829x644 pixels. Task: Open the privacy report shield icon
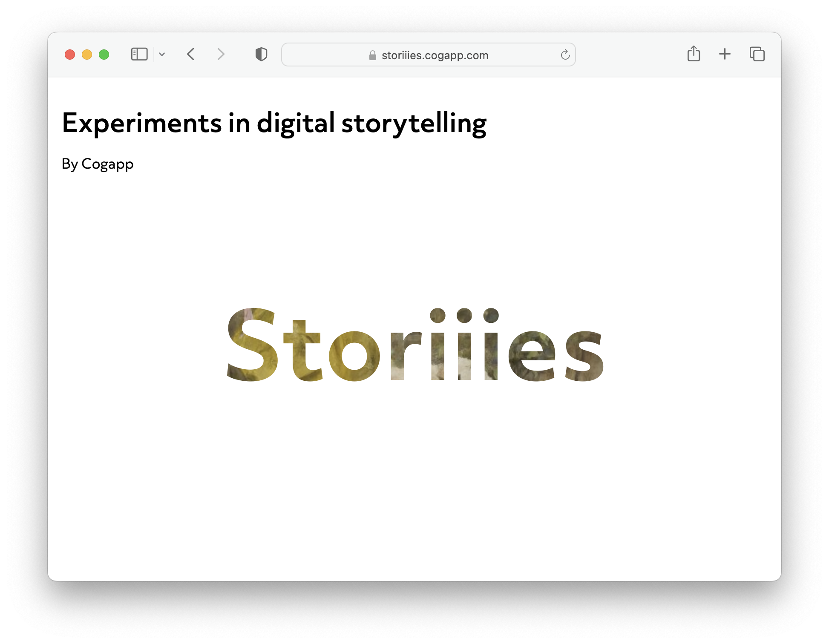pos(261,55)
